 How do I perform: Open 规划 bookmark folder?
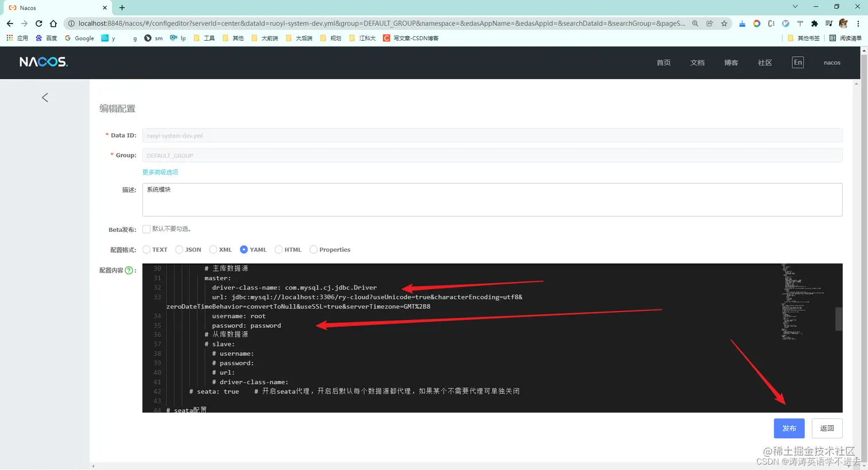pos(331,38)
